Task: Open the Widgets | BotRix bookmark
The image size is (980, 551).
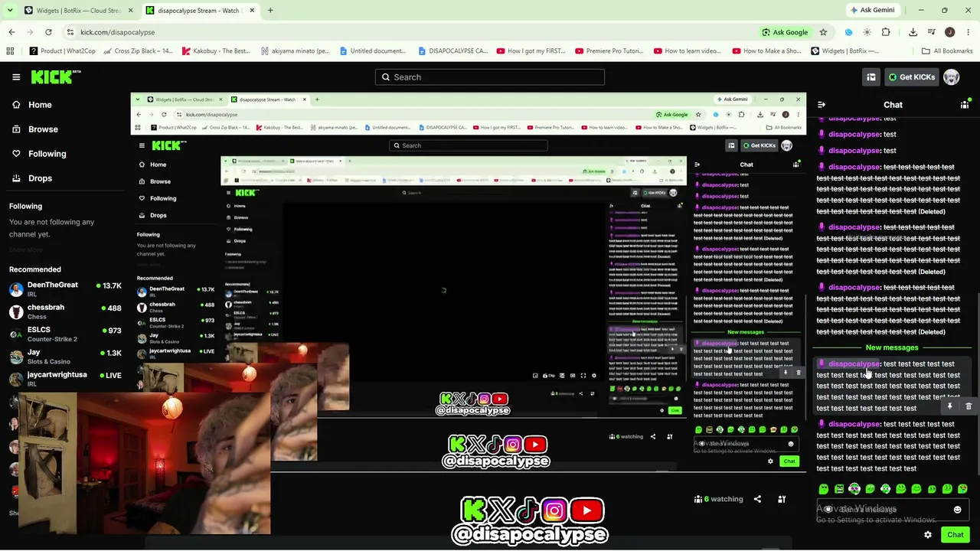Action: click(x=844, y=51)
